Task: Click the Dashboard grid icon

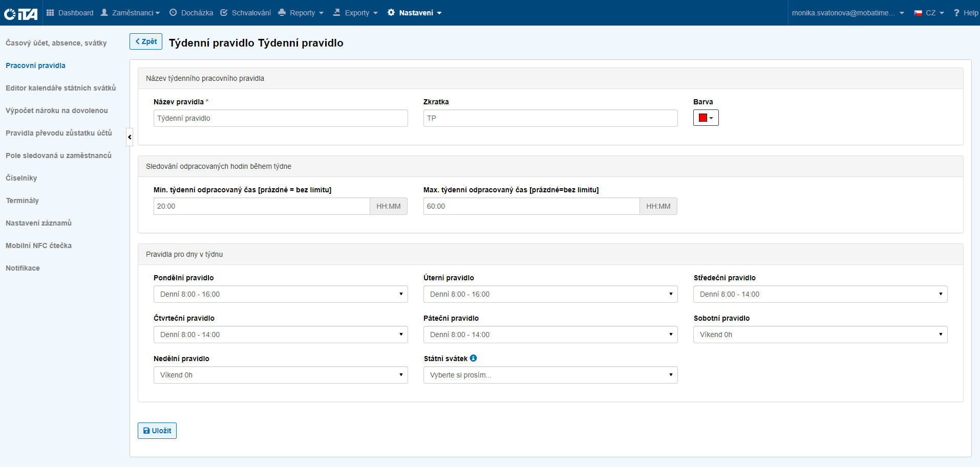Action: coord(50,13)
